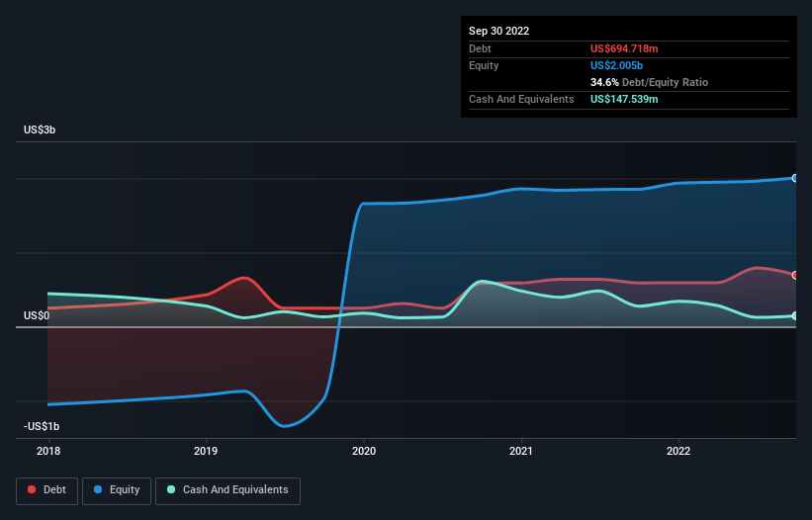Viewport: 812px width, 520px height.
Task: Toggle Cash And Equivalents legend button
Action: (x=227, y=490)
